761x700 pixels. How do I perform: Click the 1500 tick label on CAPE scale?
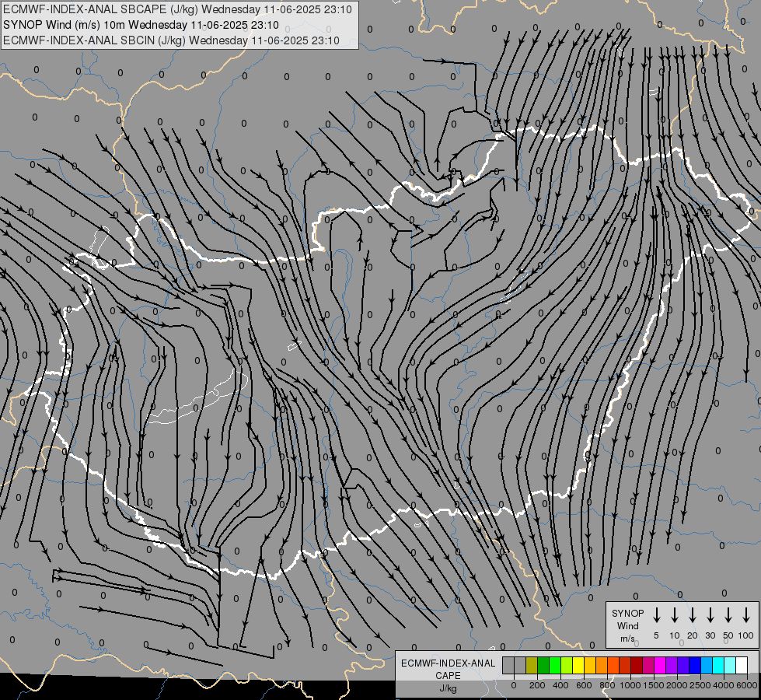point(654,685)
